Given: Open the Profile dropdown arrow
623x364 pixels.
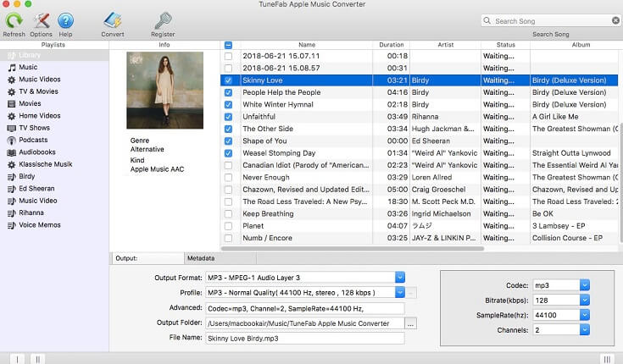Looking at the screenshot, I should point(400,292).
